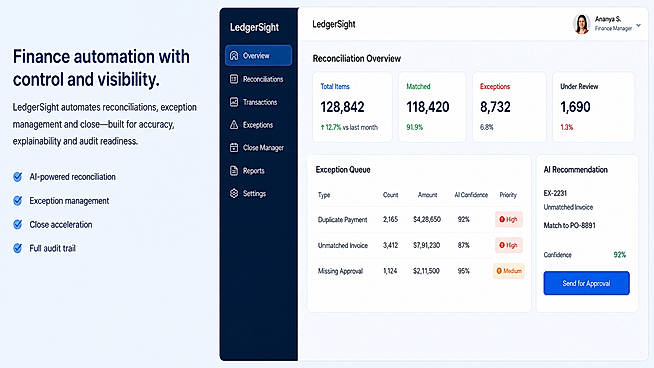Click the 118,420 matched figure
The image size is (654, 368).
(x=428, y=107)
